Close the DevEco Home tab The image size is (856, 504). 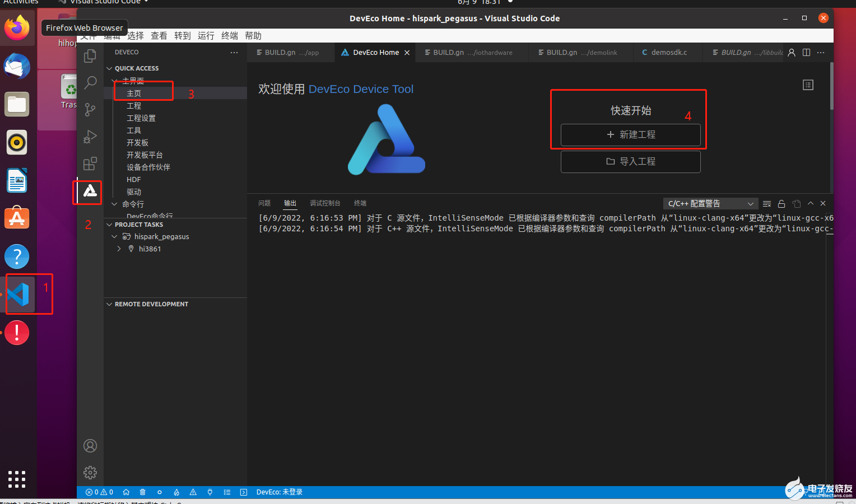click(407, 53)
